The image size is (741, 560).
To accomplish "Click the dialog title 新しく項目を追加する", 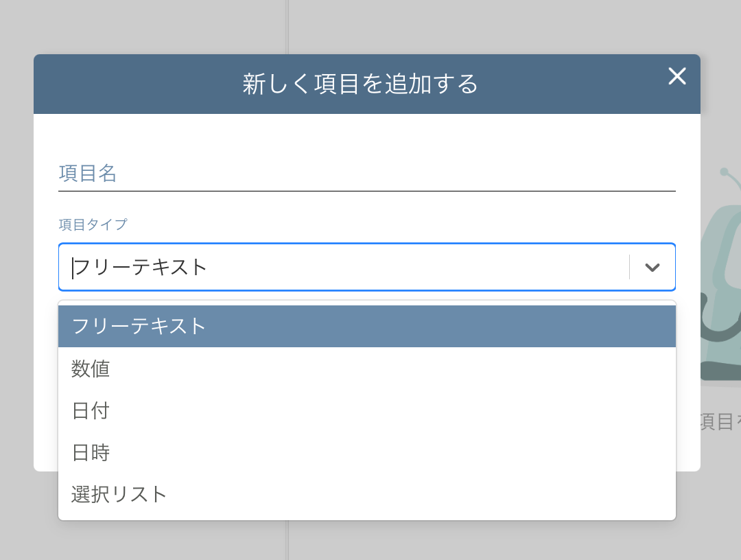I will coord(360,84).
